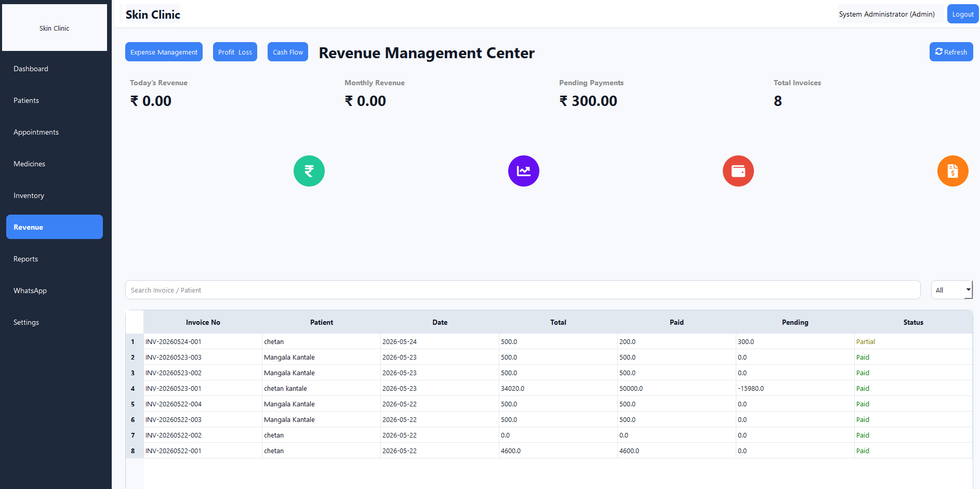Log out of the admin account
The width and height of the screenshot is (980, 489).
pyautogui.click(x=963, y=14)
